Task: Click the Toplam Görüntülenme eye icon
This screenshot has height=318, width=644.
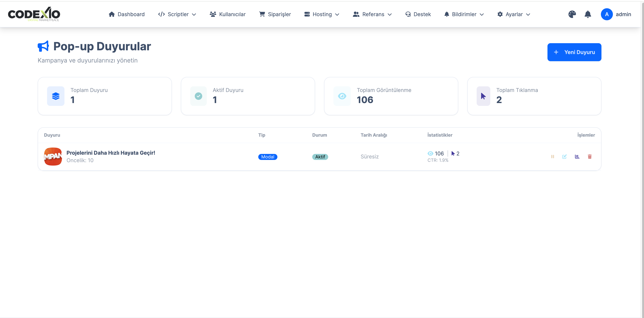Action: pyautogui.click(x=342, y=96)
